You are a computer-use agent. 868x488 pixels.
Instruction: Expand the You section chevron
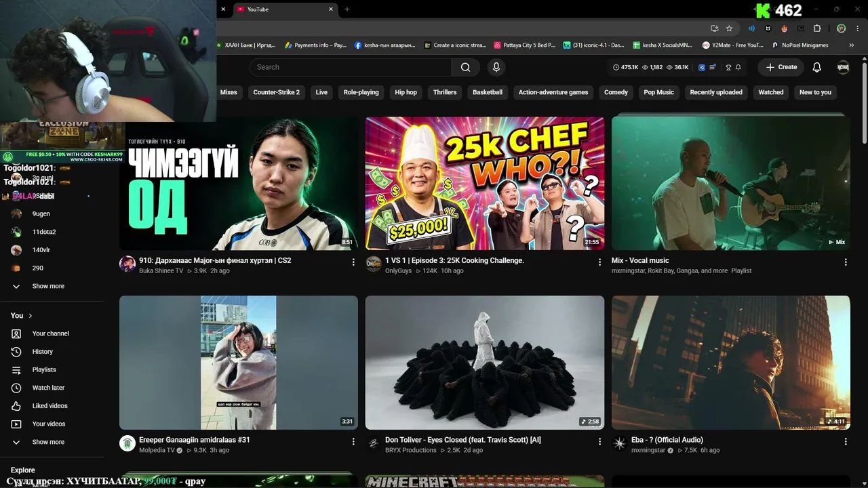[30, 316]
